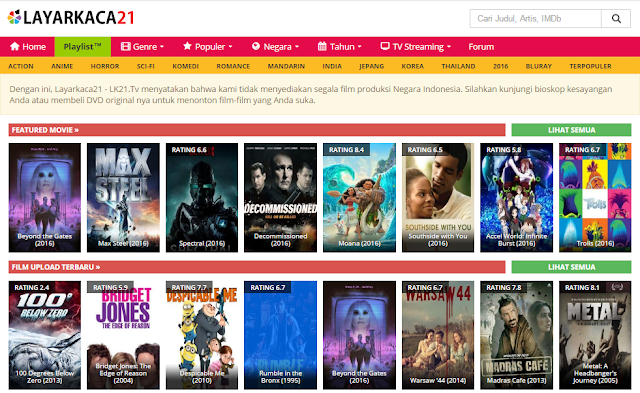
Task: Click the Tahun calendar icon
Action: (x=322, y=46)
